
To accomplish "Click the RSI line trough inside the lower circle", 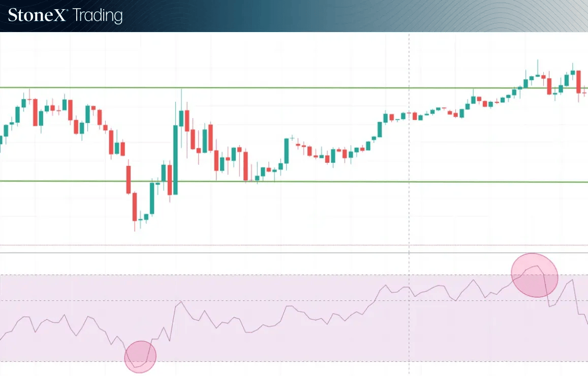I will 135,366.
